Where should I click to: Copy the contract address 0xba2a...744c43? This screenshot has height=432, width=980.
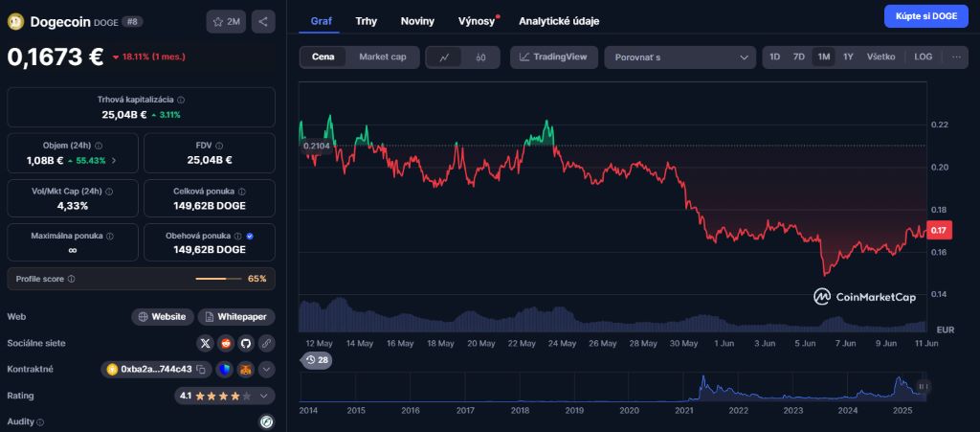click(201, 369)
